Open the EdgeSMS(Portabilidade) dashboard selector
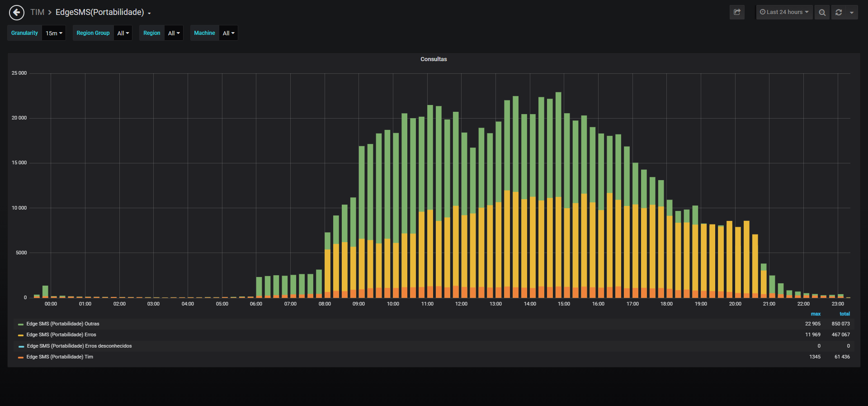 (x=103, y=12)
